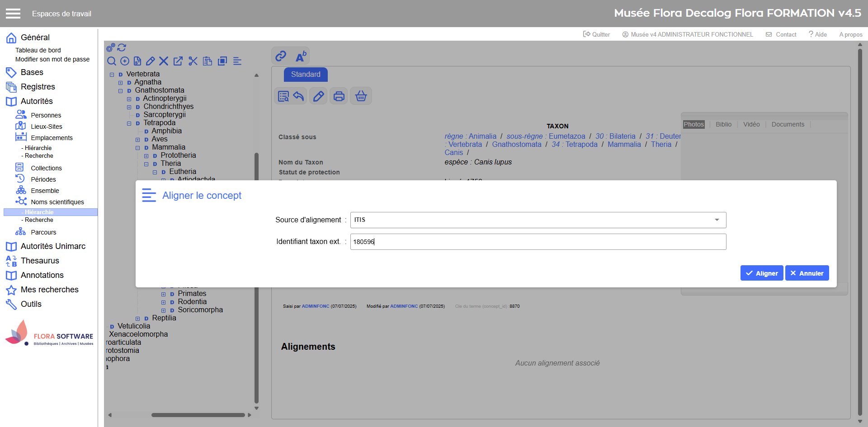Click the Identifiant taxon ext. field
The width and height of the screenshot is (868, 427).
click(538, 242)
